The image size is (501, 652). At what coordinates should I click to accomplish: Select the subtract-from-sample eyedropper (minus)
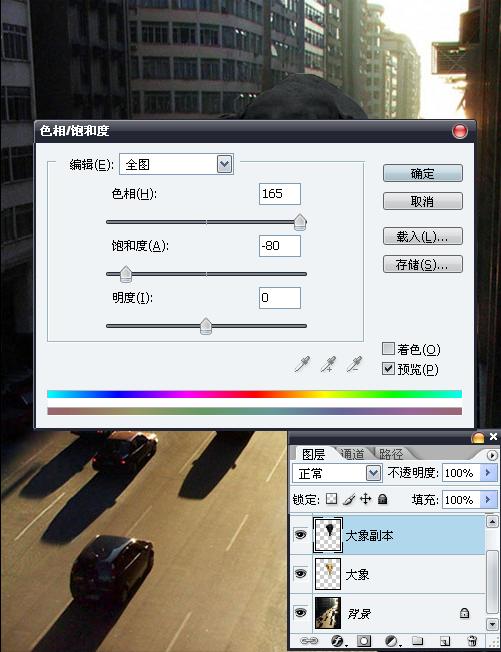click(x=354, y=363)
